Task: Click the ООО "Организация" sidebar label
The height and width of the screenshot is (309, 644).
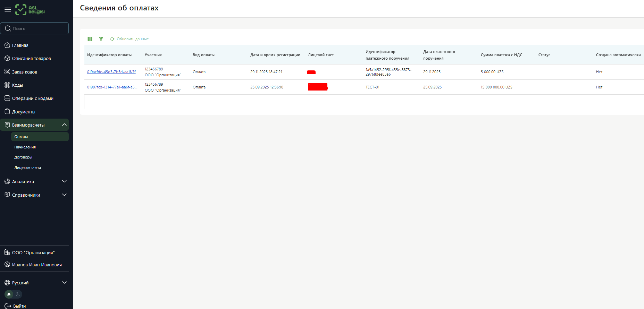Action: click(x=33, y=252)
